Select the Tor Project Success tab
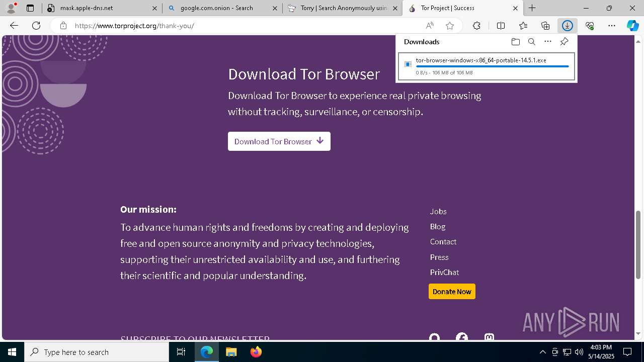 click(463, 8)
